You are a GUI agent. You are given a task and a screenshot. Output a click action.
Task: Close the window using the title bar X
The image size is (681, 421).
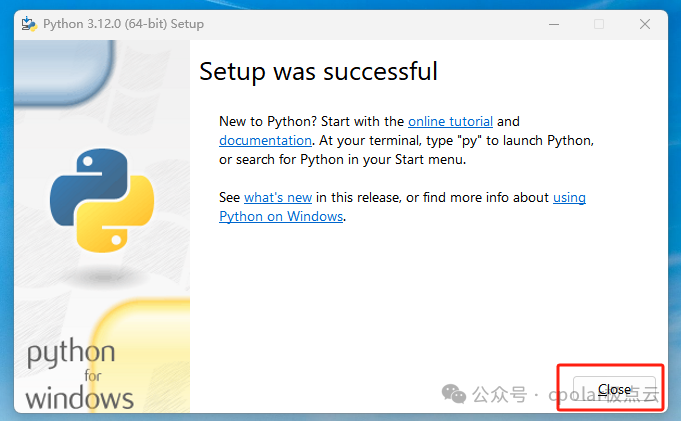(644, 24)
